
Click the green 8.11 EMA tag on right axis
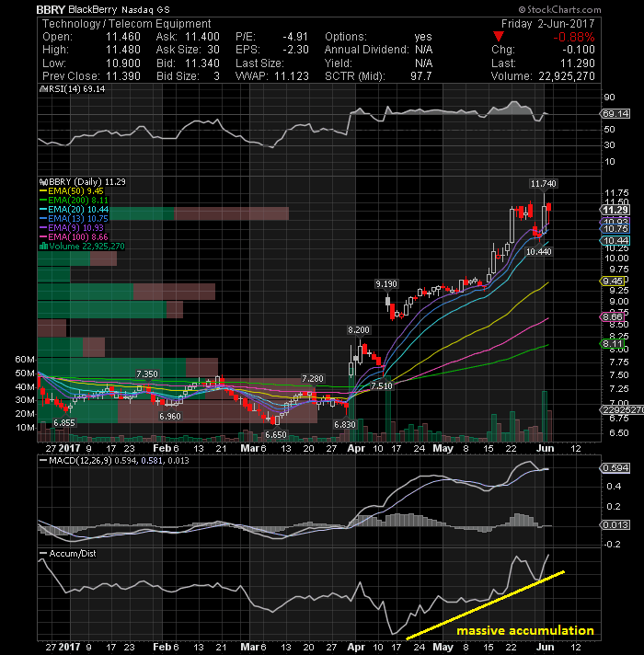[x=612, y=344]
